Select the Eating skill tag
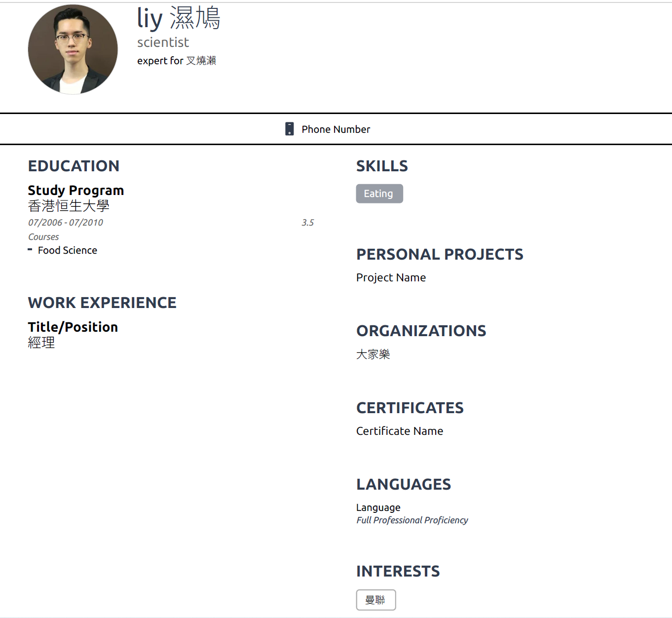The image size is (672, 618). (379, 193)
